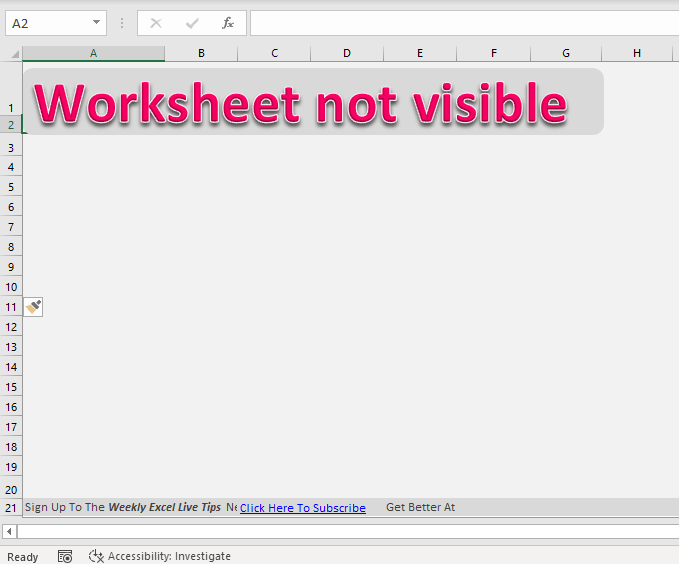
Task: Select row 5 header
Action: click(x=11, y=187)
